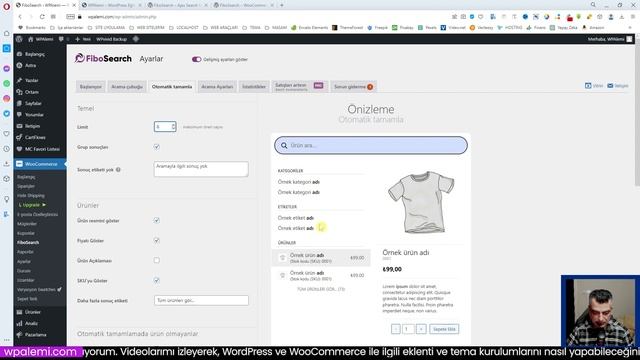Image resolution: width=640 pixels, height=360 pixels.
Task: Click 'Sepete Ekle' button in preview
Action: [x=444, y=329]
